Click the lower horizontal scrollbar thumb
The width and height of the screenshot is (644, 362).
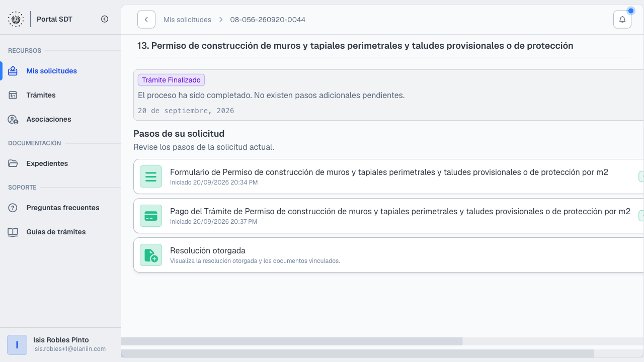pos(357,353)
